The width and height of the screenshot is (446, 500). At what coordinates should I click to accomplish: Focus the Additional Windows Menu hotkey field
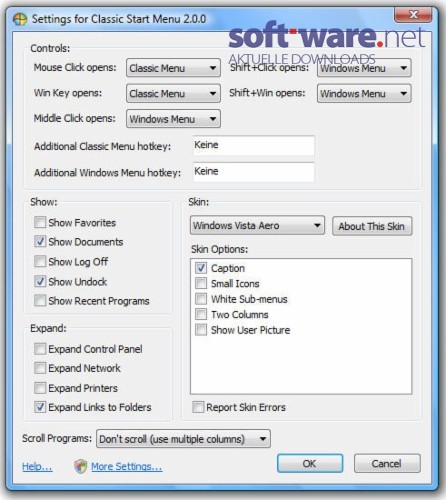coord(253,172)
